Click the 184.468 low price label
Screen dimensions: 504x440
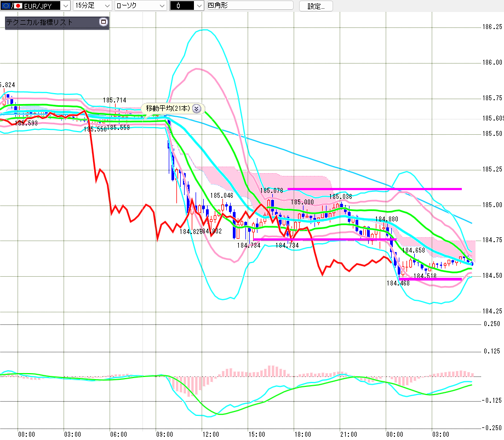pyautogui.click(x=398, y=283)
